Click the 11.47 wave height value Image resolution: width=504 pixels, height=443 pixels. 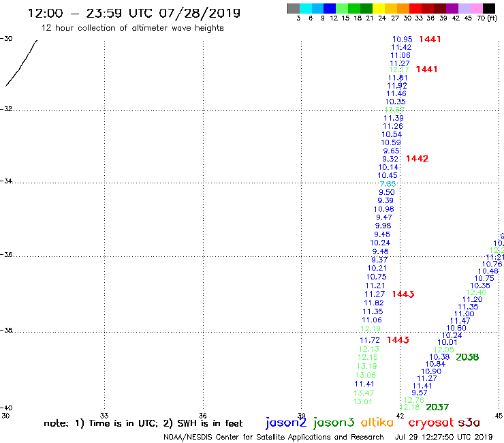click(460, 321)
